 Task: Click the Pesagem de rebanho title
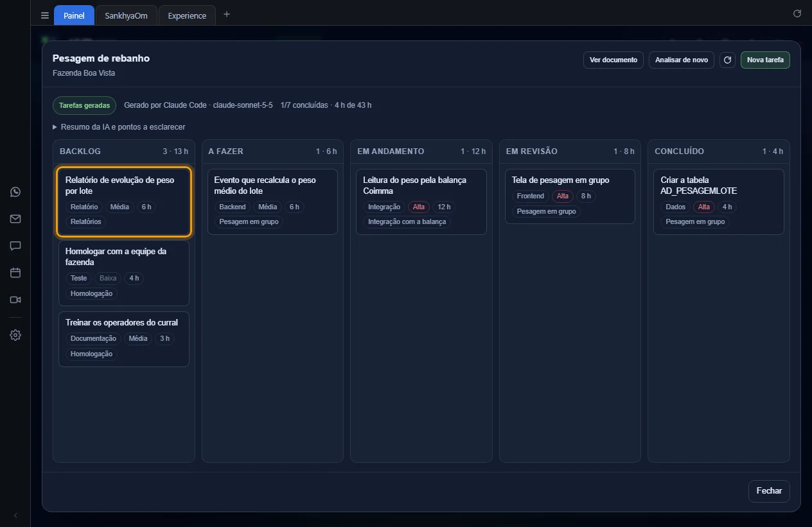[x=101, y=58]
